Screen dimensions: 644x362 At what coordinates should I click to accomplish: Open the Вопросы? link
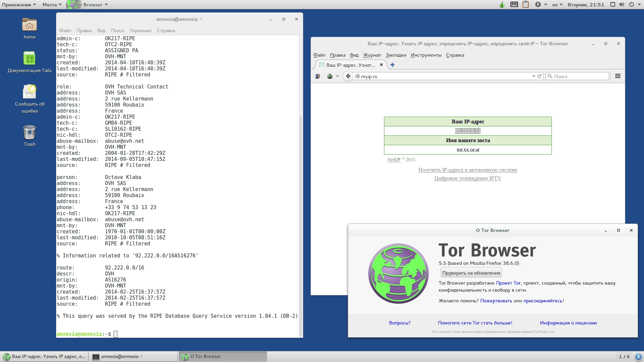coord(399,323)
